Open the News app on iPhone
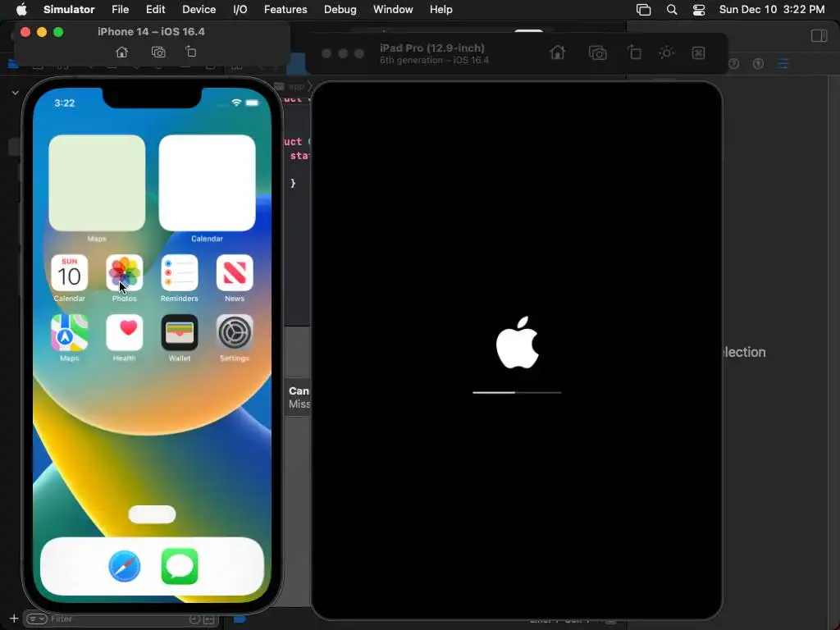 235,272
